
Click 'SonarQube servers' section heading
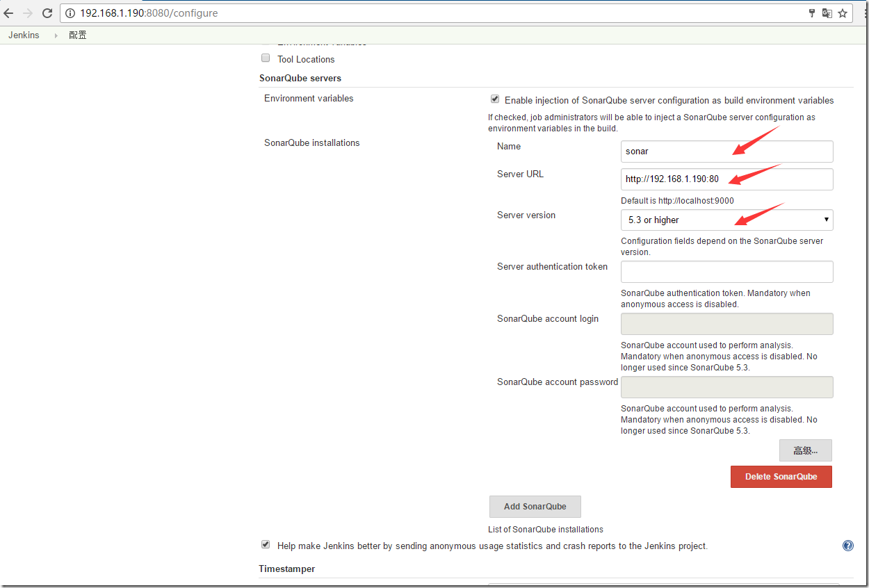[x=300, y=78]
